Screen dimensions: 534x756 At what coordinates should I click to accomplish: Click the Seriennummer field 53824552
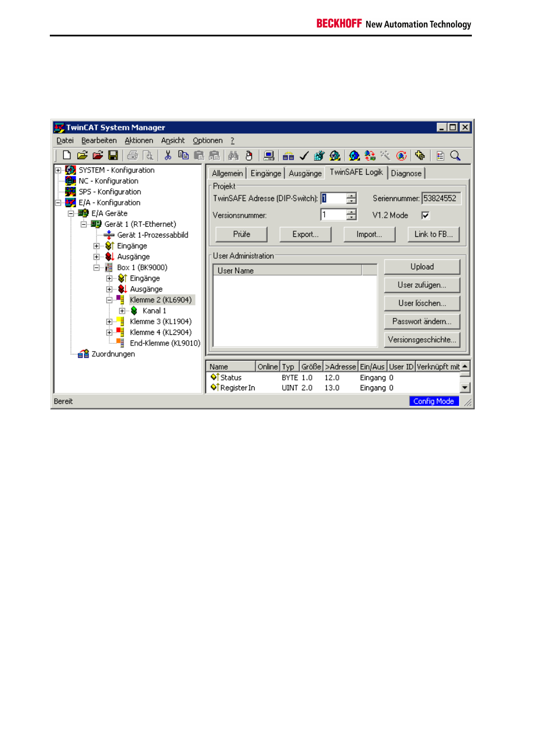[x=441, y=198]
